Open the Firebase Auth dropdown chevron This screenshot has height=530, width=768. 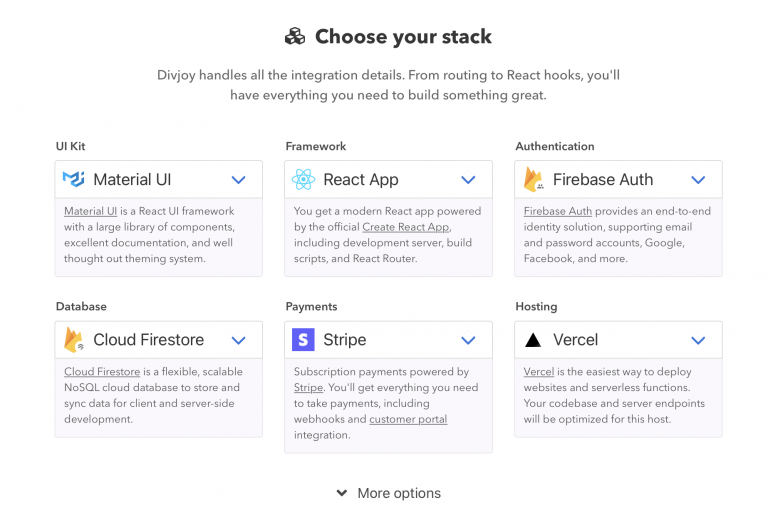698,180
